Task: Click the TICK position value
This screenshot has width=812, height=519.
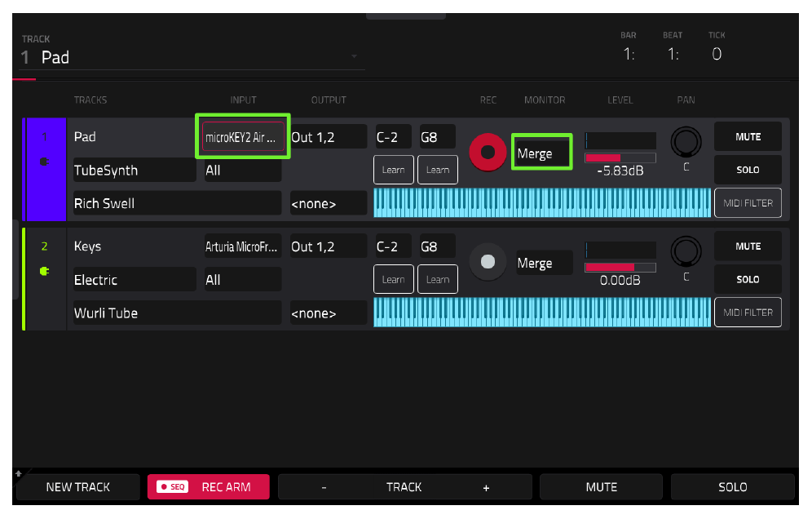Action: (x=717, y=54)
